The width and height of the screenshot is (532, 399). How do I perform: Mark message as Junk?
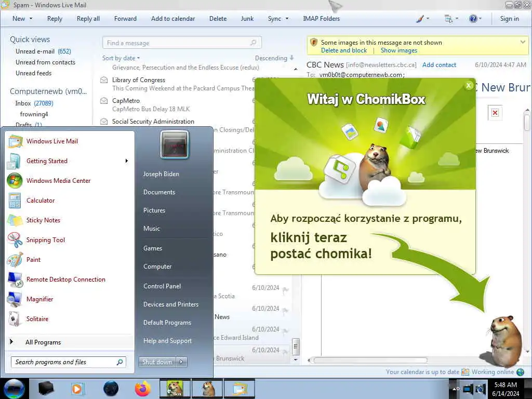(x=247, y=19)
